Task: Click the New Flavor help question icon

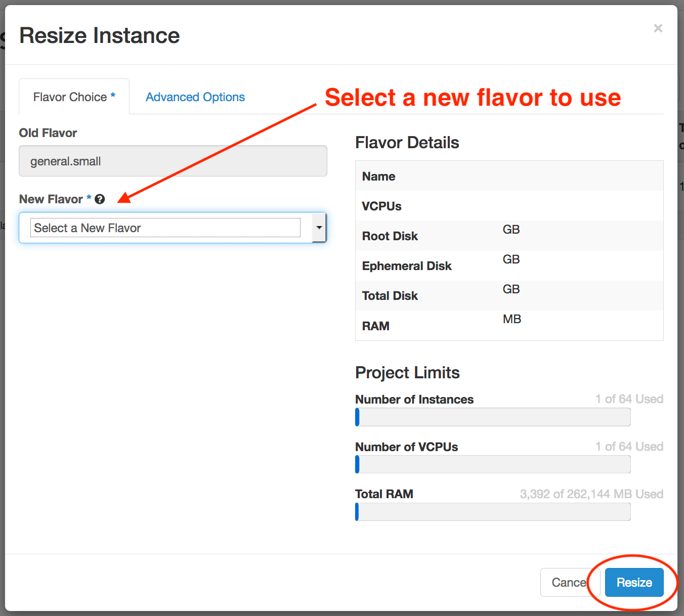Action: click(x=100, y=199)
